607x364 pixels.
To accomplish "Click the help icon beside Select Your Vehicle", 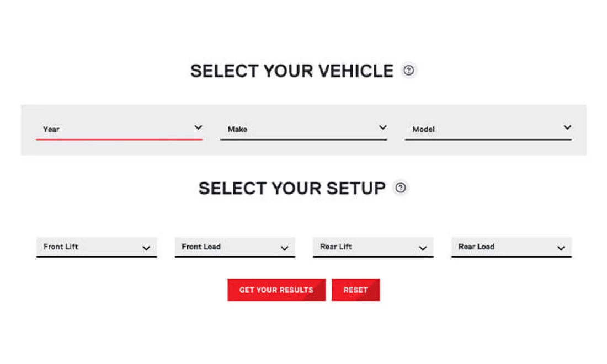I will [408, 71].
